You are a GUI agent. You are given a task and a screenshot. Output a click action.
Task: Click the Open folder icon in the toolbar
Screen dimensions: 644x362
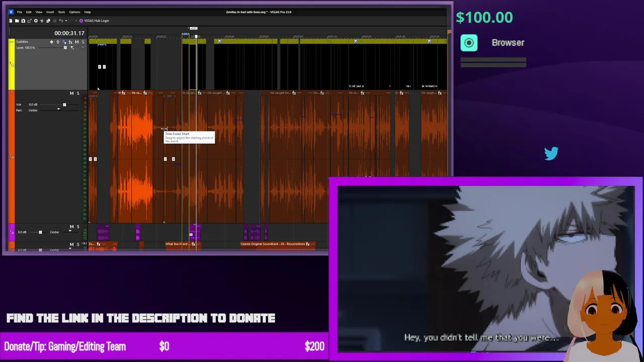tap(17, 21)
